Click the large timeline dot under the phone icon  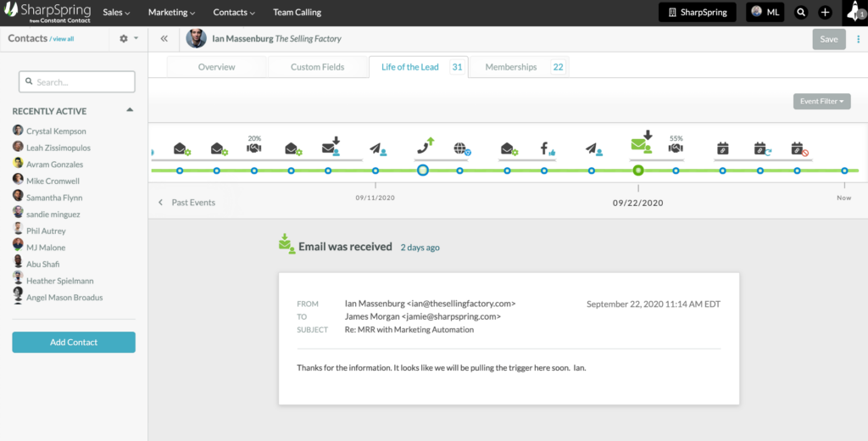point(422,170)
